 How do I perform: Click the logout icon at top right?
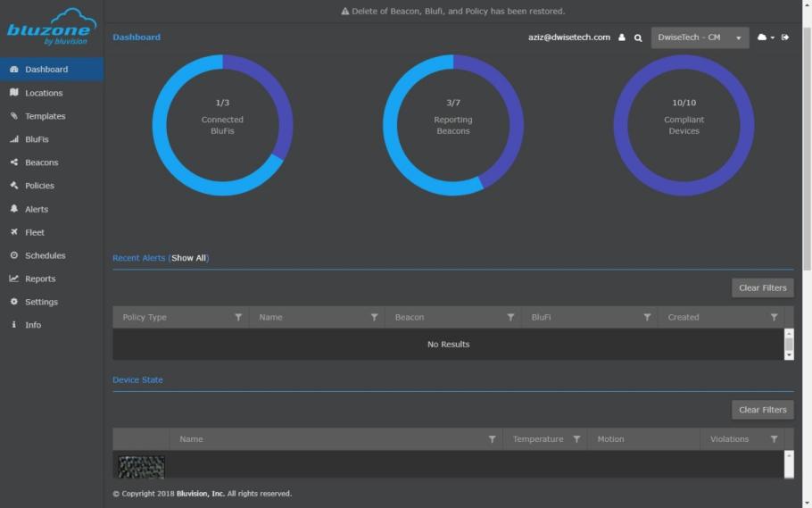click(785, 37)
